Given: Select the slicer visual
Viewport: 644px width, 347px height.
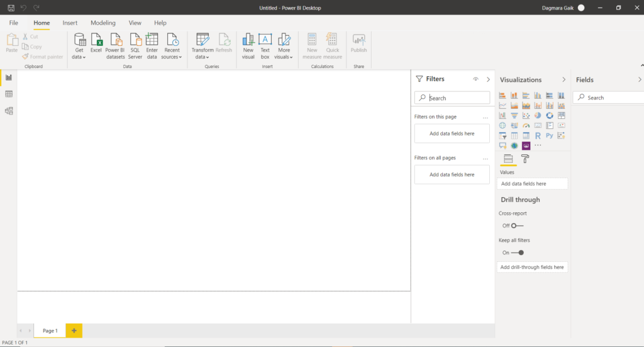Looking at the screenshot, I should point(502,135).
